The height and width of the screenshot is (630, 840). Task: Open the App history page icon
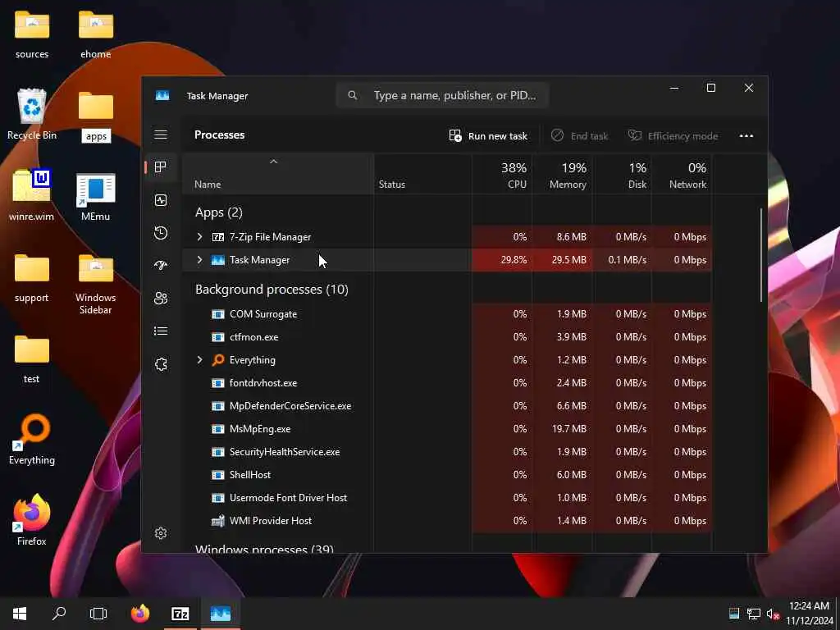tap(161, 232)
